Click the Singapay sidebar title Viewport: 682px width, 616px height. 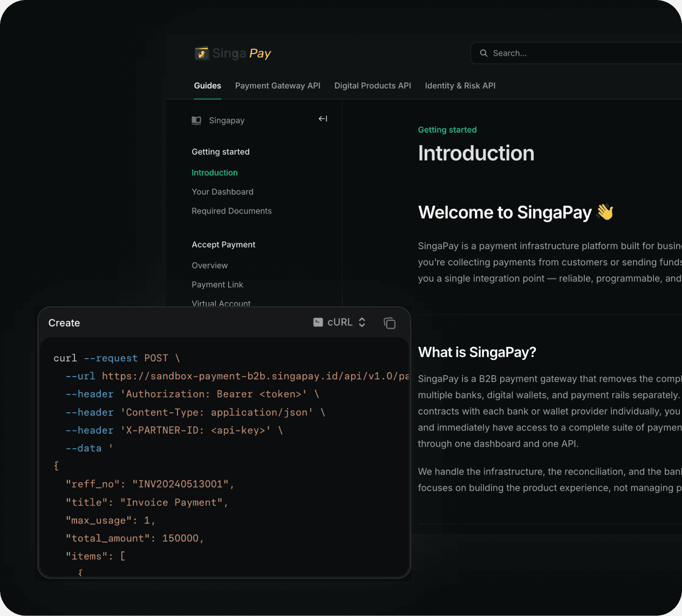[x=227, y=120]
